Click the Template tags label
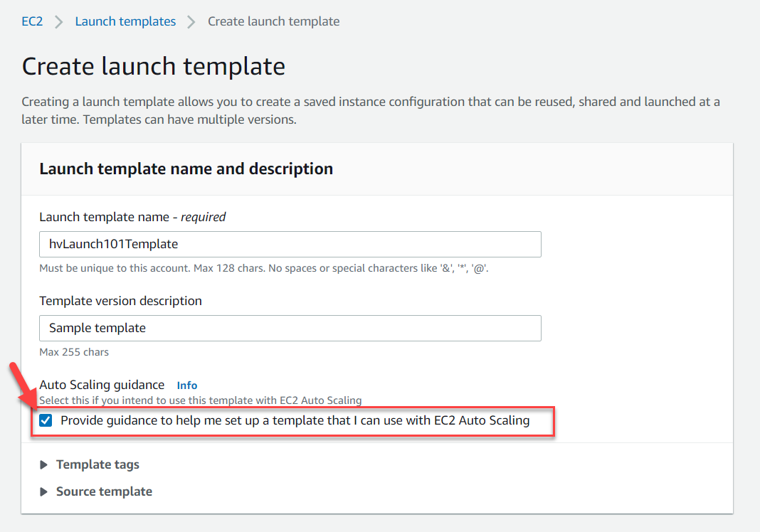The width and height of the screenshot is (760, 532). coord(97,464)
